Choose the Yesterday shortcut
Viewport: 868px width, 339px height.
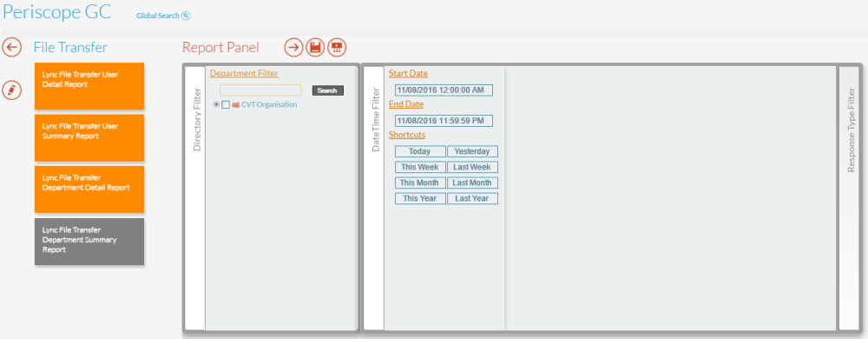(x=472, y=151)
